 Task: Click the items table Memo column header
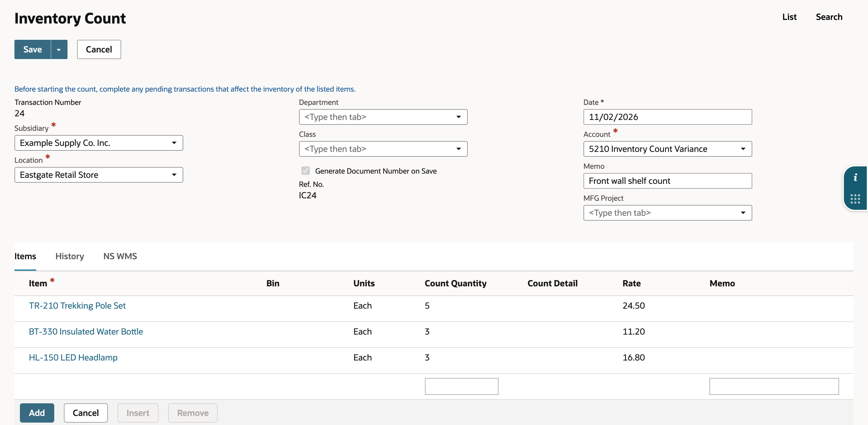tap(722, 283)
